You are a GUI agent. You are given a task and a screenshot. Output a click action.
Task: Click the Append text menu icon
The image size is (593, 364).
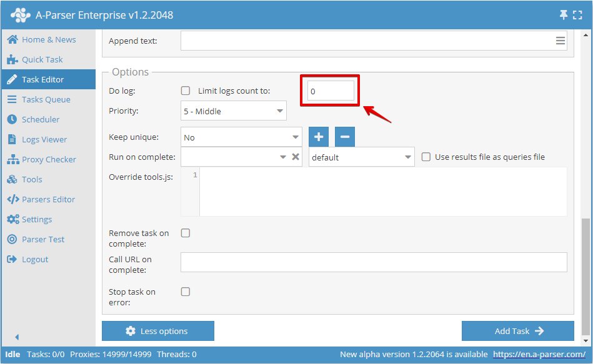coord(560,41)
